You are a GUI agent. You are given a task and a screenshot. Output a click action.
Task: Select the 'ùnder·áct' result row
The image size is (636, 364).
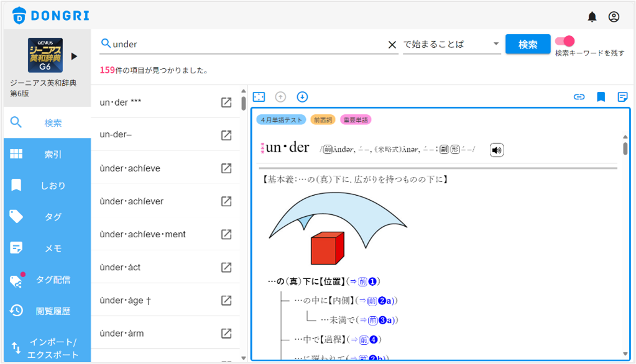165,267
